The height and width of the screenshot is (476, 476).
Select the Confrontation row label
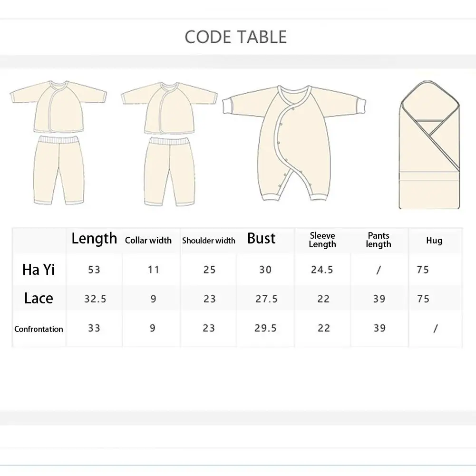(x=39, y=329)
